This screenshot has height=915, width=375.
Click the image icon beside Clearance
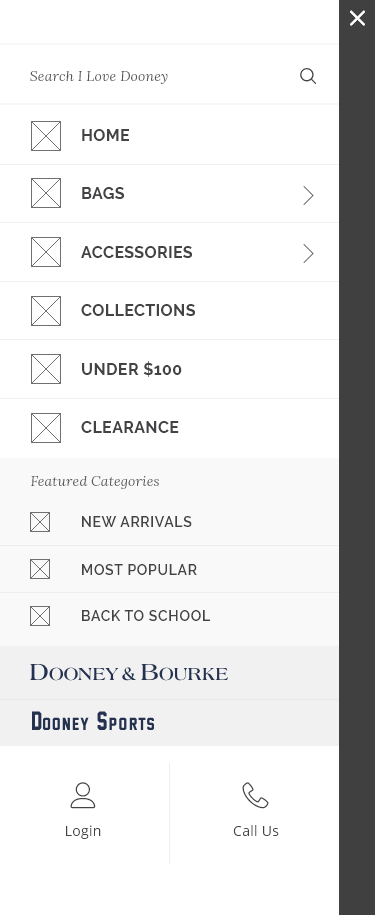pyautogui.click(x=45, y=428)
